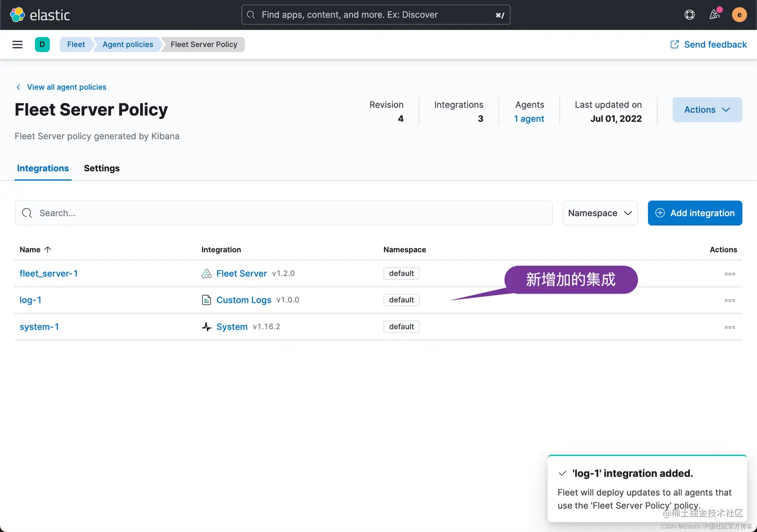757x532 pixels.
Task: Open the Namespace filter dropdown
Action: (x=600, y=213)
